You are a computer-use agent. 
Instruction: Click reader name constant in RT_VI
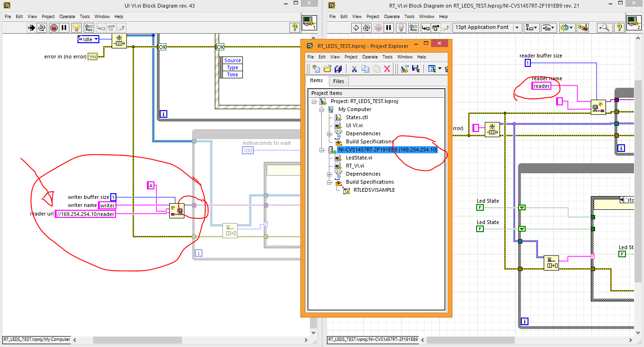coord(541,86)
